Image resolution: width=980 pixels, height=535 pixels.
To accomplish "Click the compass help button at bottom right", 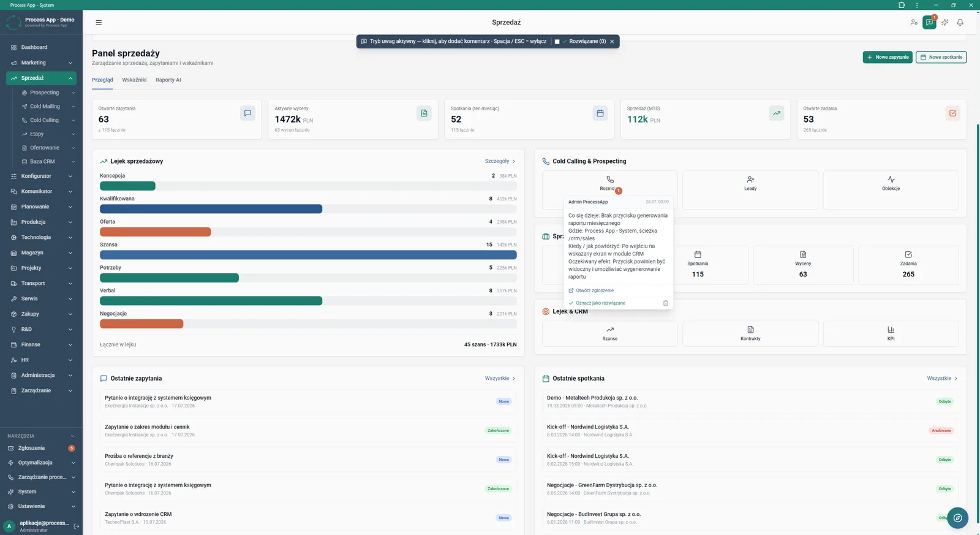I will [x=957, y=518].
